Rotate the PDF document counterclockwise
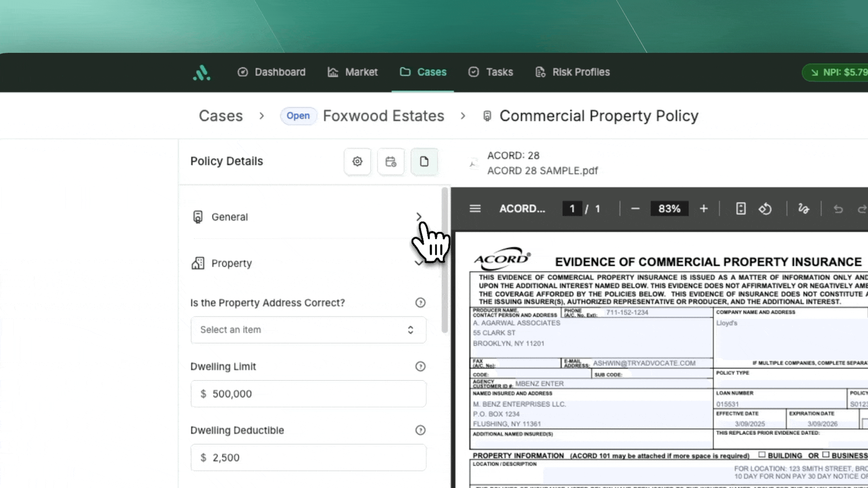The height and width of the screenshot is (488, 868). [765, 209]
